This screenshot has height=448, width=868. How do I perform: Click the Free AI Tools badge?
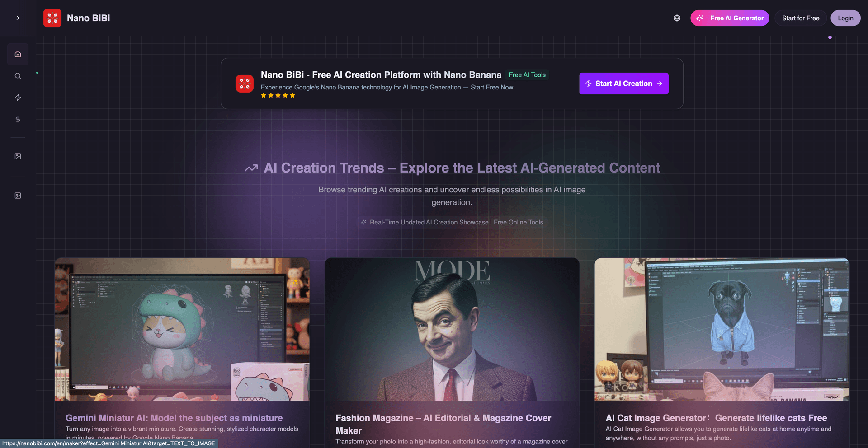(x=527, y=75)
